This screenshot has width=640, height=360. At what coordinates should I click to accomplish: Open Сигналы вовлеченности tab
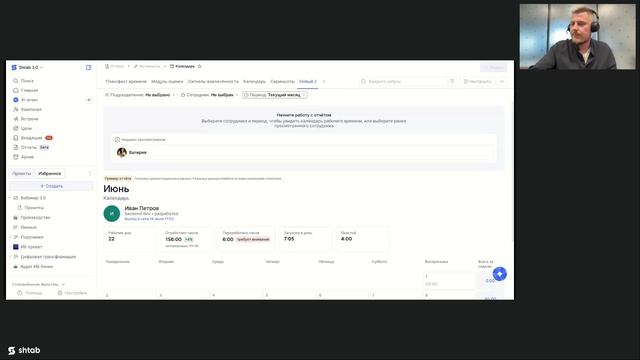click(213, 82)
